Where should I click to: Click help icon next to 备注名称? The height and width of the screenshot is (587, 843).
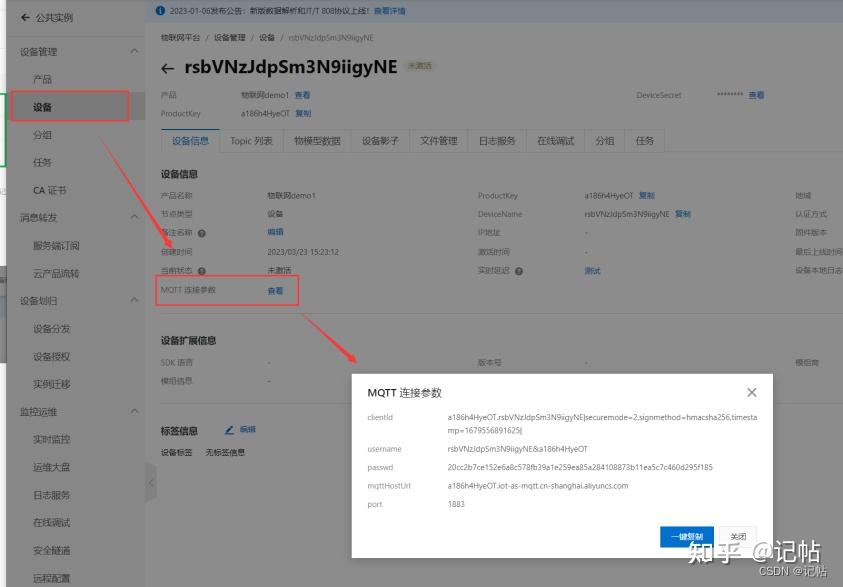pos(202,233)
